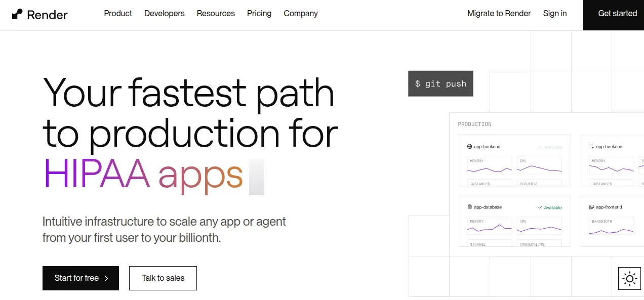Image resolution: width=644 pixels, height=300 pixels.
Task: Open the Sign in link
Action: pyautogui.click(x=555, y=14)
